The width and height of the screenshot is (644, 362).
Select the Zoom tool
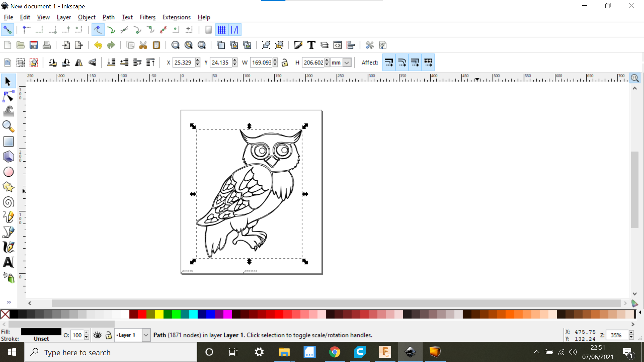coord(8,126)
